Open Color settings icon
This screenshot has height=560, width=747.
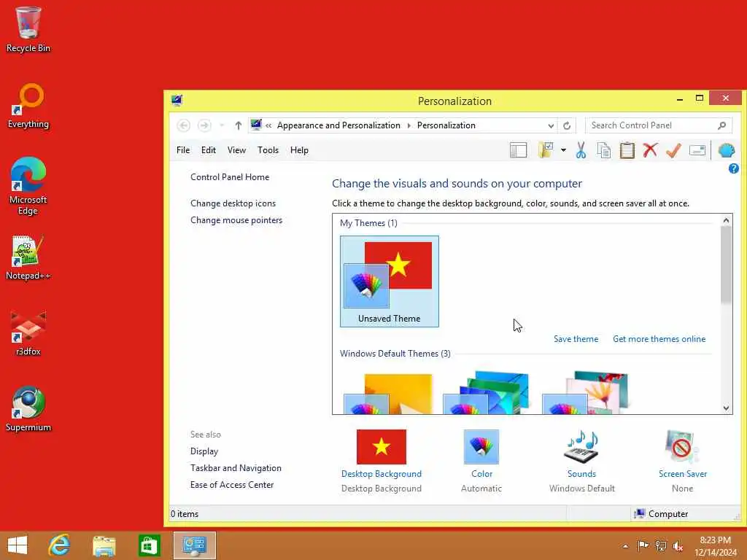point(481,447)
